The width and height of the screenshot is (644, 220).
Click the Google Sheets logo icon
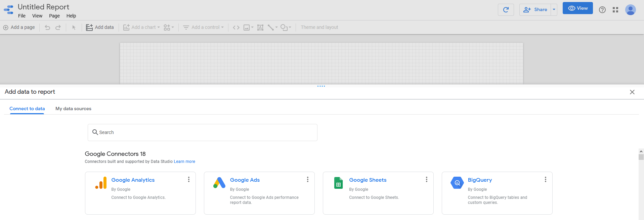[339, 183]
